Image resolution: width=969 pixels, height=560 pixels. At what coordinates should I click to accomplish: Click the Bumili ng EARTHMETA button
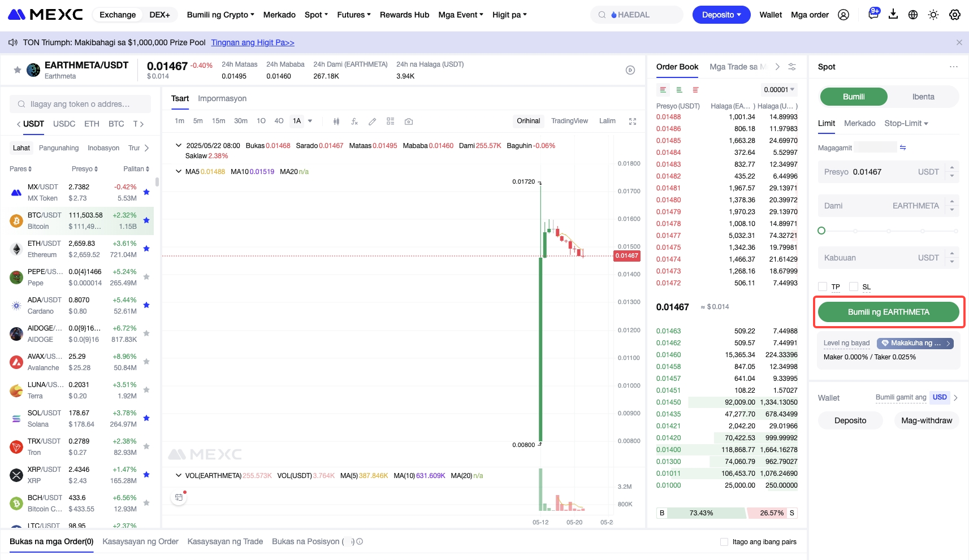[888, 312]
